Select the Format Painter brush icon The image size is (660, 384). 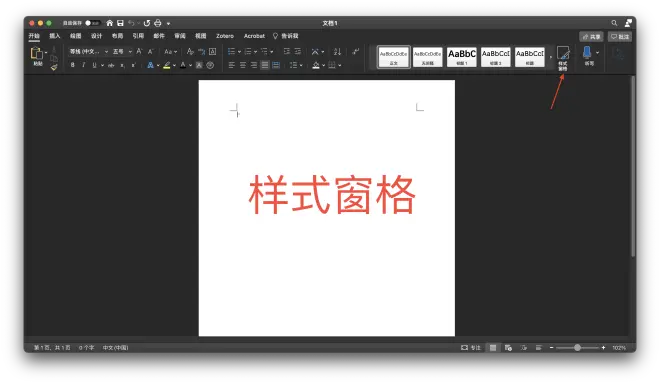[54, 67]
